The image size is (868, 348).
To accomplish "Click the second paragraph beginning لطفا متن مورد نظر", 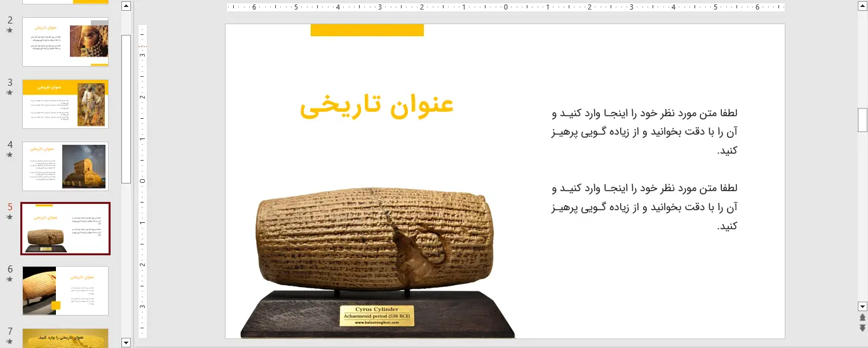I will pos(644,207).
